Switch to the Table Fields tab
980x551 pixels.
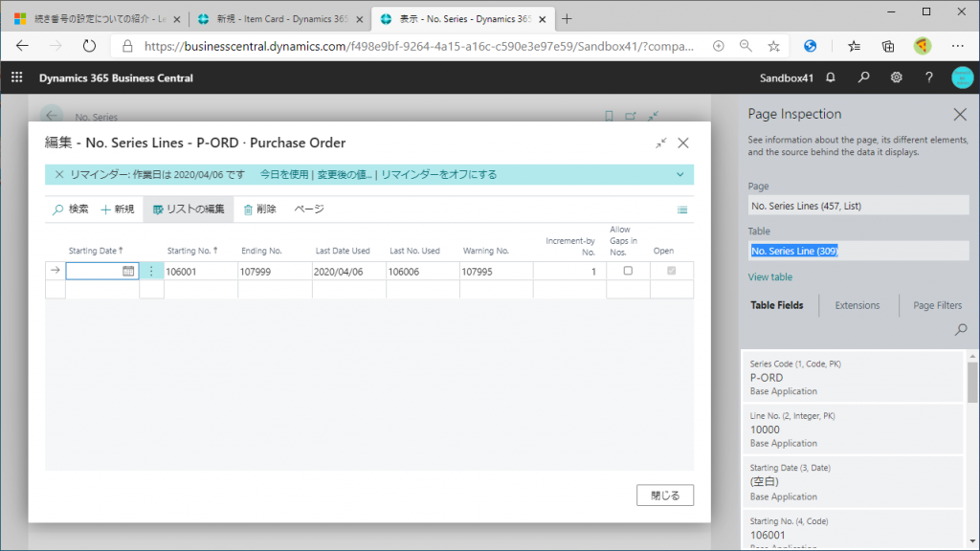point(777,305)
